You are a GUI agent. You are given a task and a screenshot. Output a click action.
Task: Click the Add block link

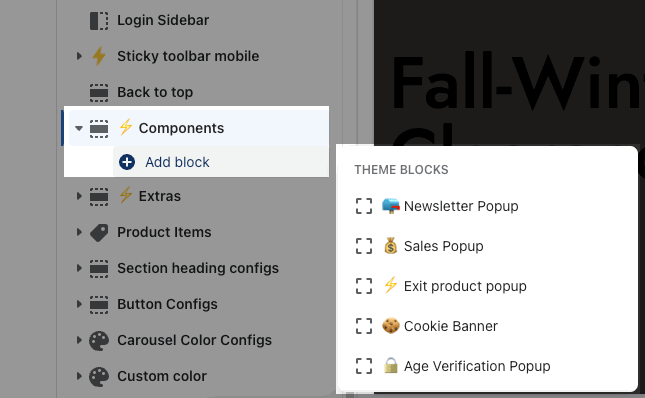pos(177,162)
